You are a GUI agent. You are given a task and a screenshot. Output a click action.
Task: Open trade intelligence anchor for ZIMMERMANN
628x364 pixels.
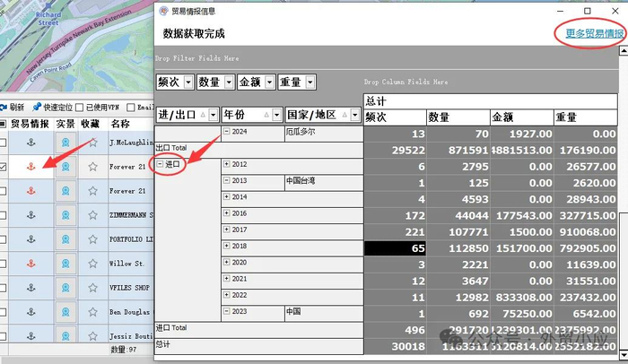coord(31,215)
